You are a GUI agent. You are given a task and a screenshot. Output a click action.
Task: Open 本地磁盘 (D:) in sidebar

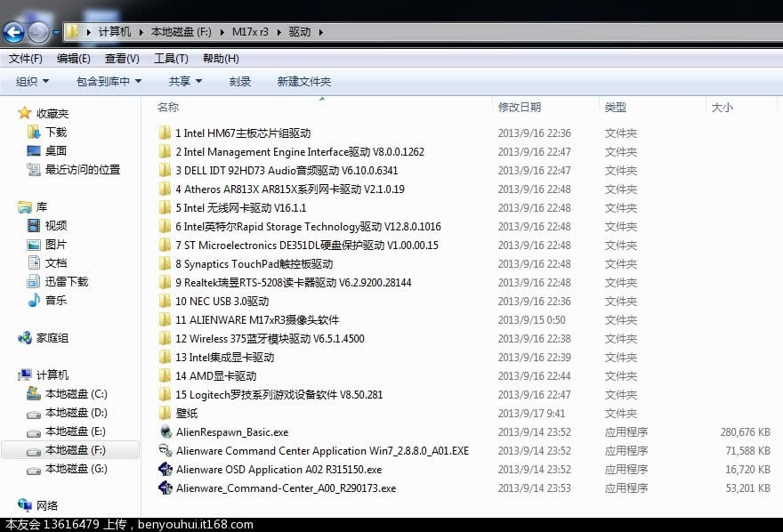[67, 413]
